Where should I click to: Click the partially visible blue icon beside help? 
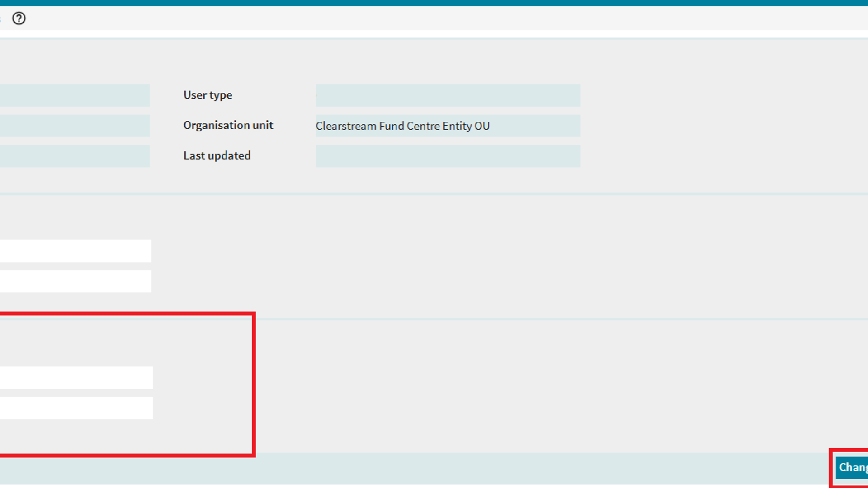pos(0,19)
